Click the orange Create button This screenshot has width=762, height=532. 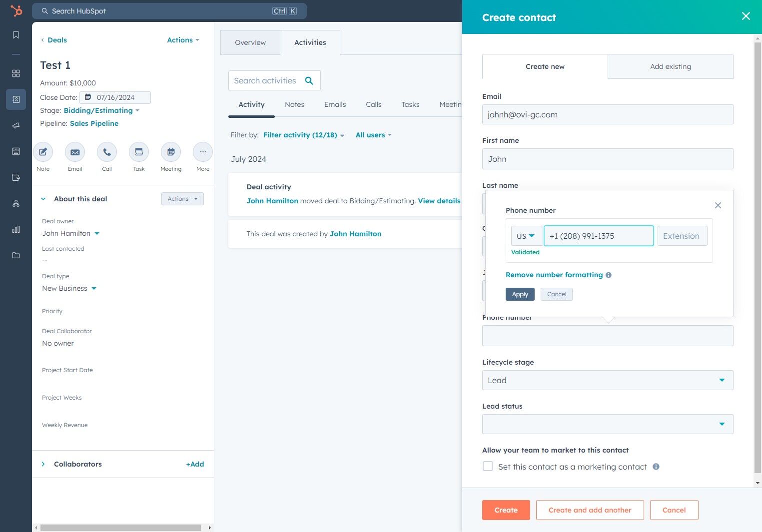click(x=506, y=510)
